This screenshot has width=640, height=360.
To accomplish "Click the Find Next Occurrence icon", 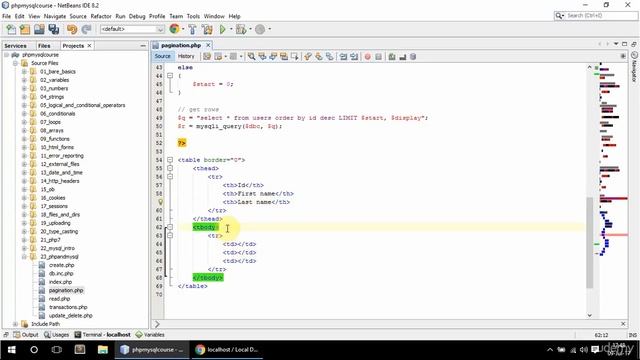I will pos(273,57).
